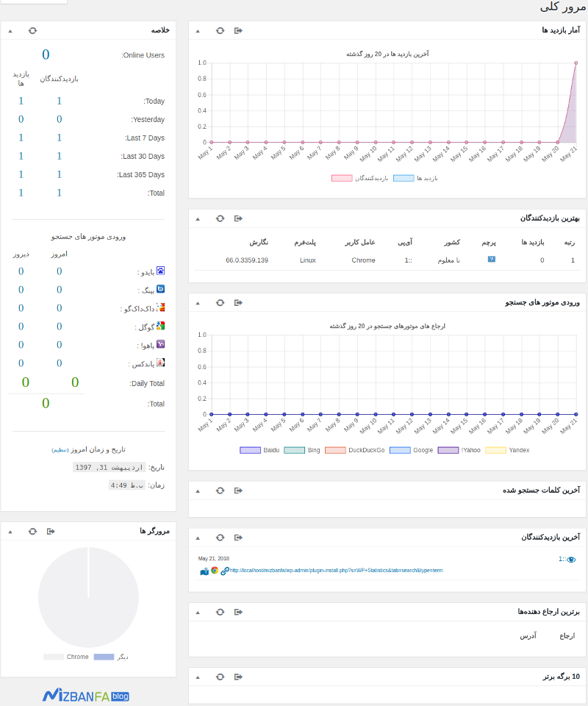Open more details for آمار بازدید ها

[x=238, y=31]
